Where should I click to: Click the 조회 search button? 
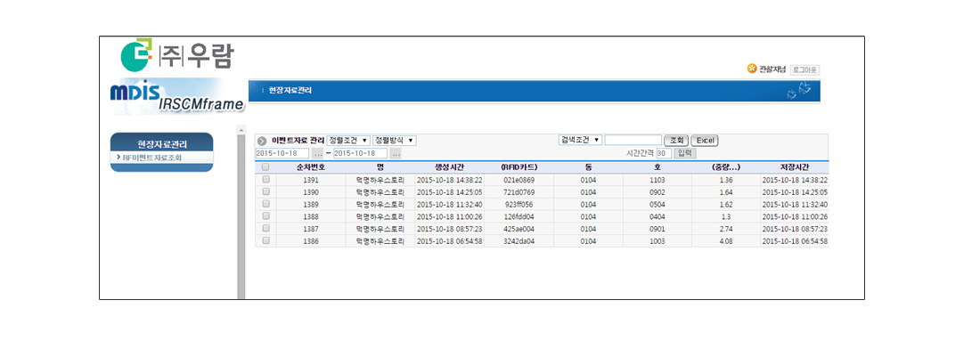click(x=676, y=141)
